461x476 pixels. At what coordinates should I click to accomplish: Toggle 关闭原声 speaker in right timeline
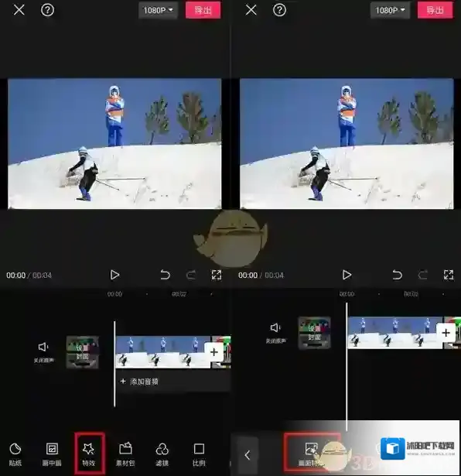click(x=275, y=333)
